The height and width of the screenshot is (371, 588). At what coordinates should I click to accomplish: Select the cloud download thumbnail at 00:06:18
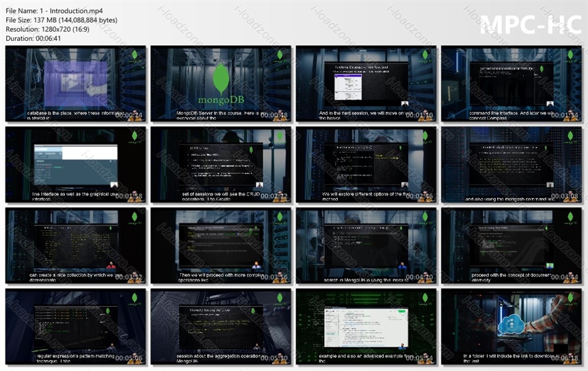tap(511, 327)
